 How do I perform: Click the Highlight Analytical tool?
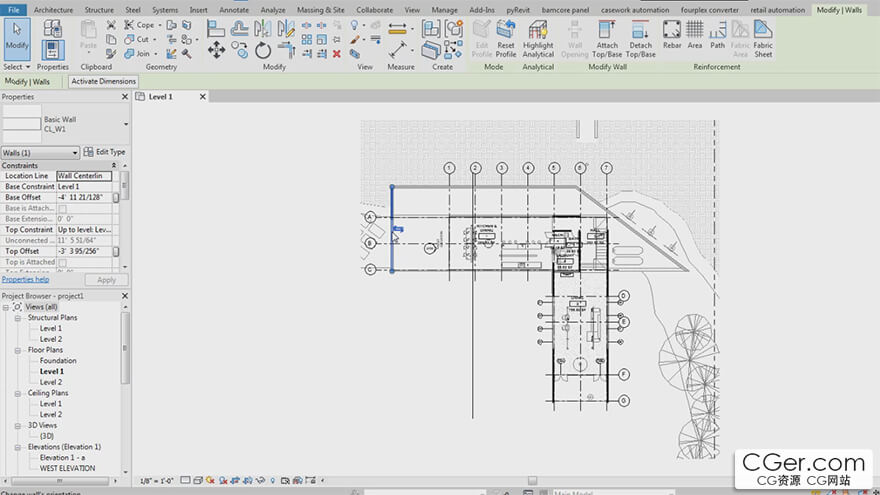538,38
